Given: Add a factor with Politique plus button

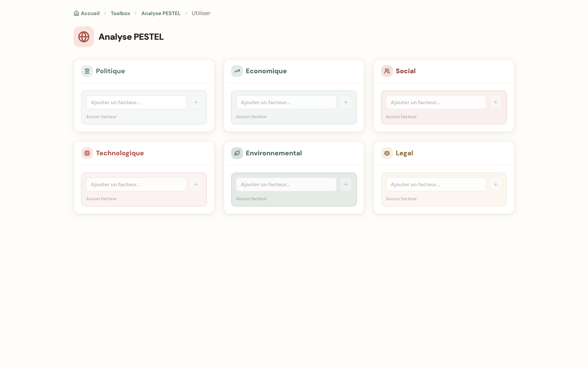Looking at the screenshot, I should point(196,102).
